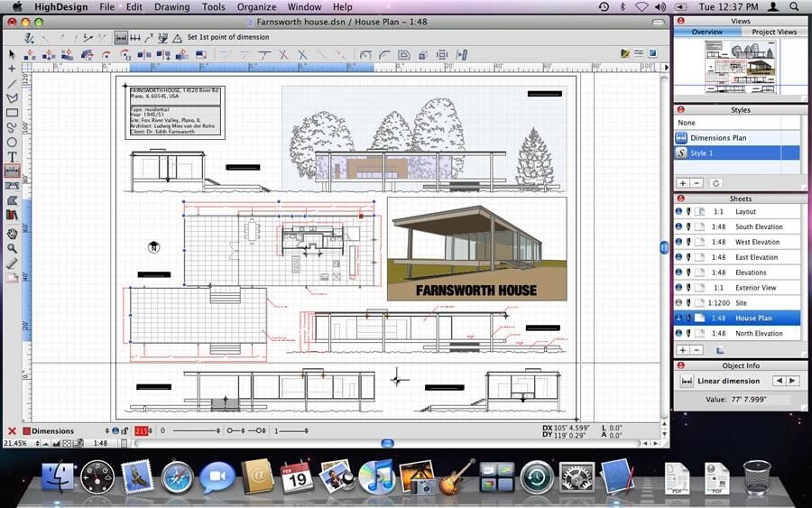
Task: Open the Drawing menu
Action: (171, 6)
